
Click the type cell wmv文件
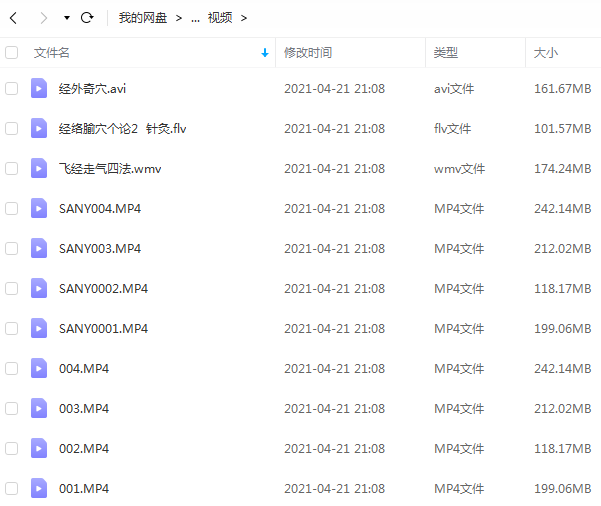(x=459, y=169)
